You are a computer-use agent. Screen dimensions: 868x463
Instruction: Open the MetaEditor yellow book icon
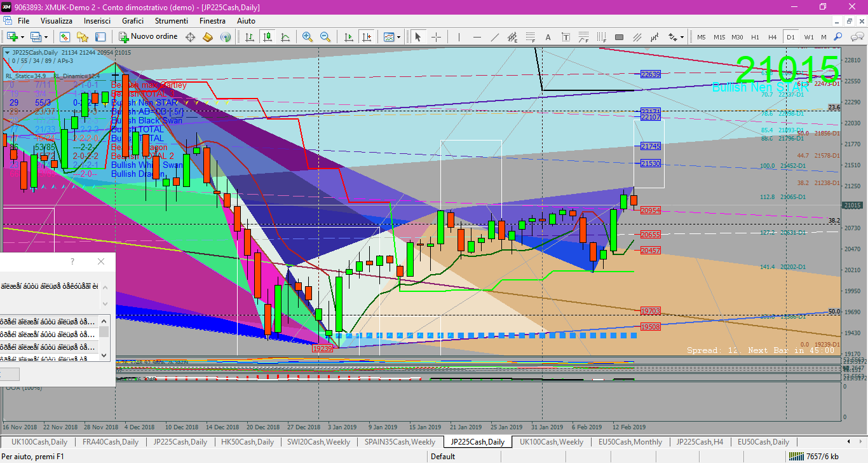pyautogui.click(x=207, y=37)
